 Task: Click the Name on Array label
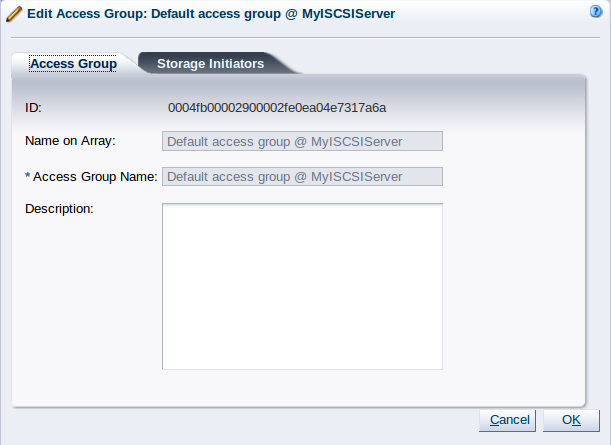[x=70, y=141]
